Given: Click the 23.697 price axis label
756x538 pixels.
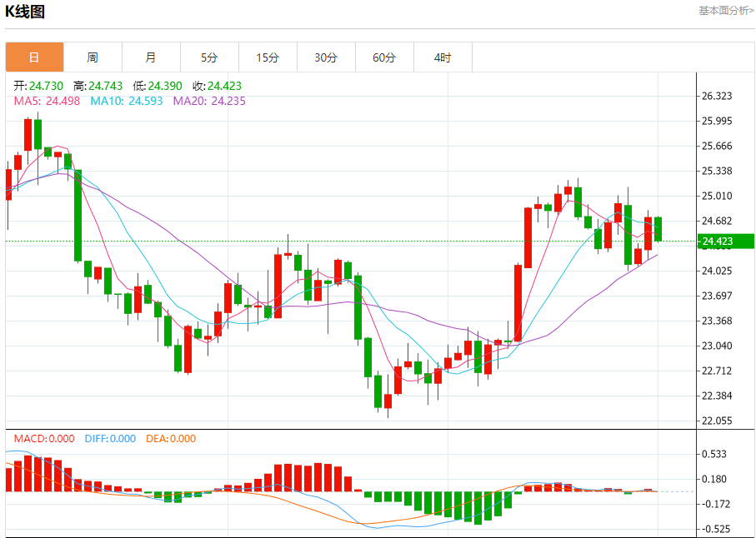Looking at the screenshot, I should (x=718, y=296).
